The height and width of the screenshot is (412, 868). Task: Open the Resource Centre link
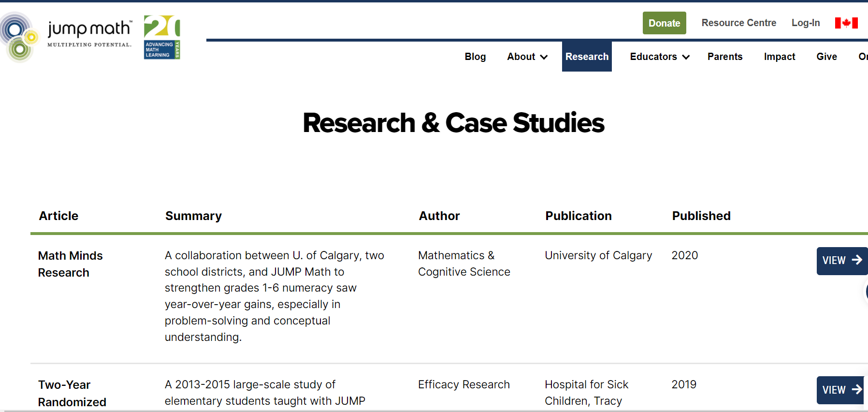(738, 23)
